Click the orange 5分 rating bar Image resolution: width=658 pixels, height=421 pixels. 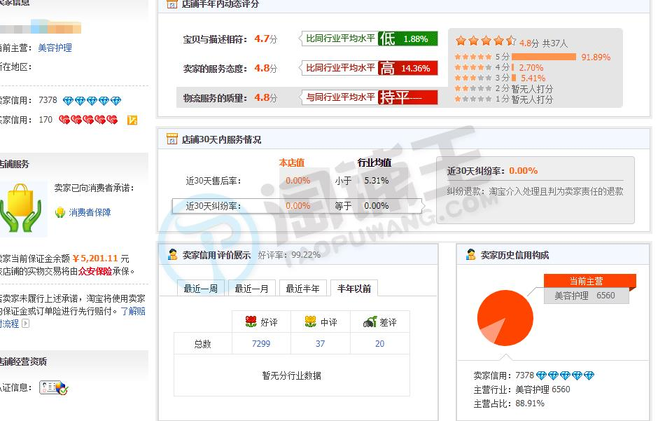point(546,57)
